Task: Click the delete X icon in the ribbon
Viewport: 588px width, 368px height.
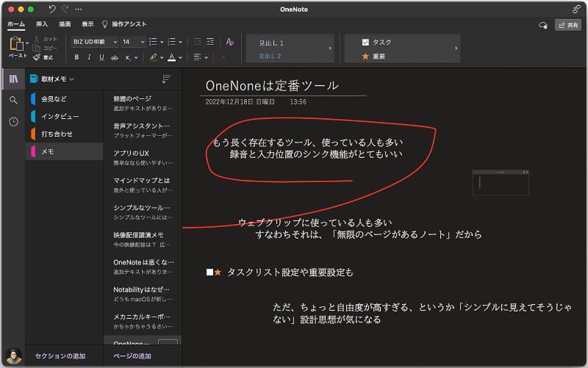Action: coord(223,57)
